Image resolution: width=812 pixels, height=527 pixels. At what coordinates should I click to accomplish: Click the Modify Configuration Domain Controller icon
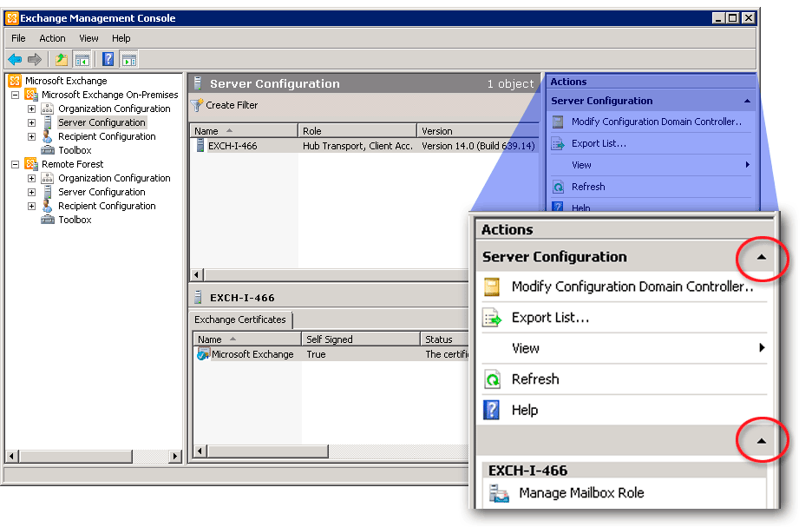click(493, 287)
